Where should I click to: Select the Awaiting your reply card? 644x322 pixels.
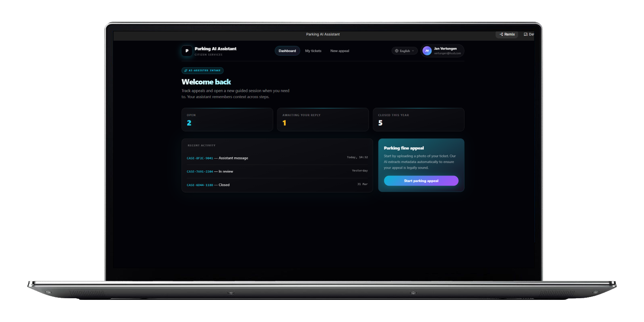[x=322, y=120]
